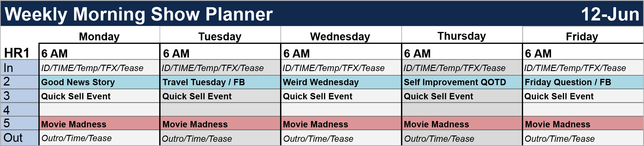Select Monday's Outro/Time/Tease cell

[99, 138]
